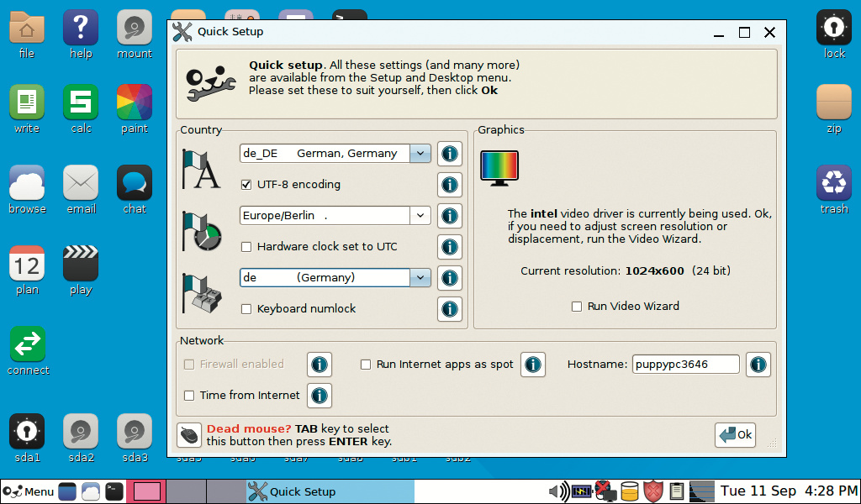The width and height of the screenshot is (861, 504).
Task: Click the taskbar date and clock
Action: pyautogui.click(x=788, y=491)
